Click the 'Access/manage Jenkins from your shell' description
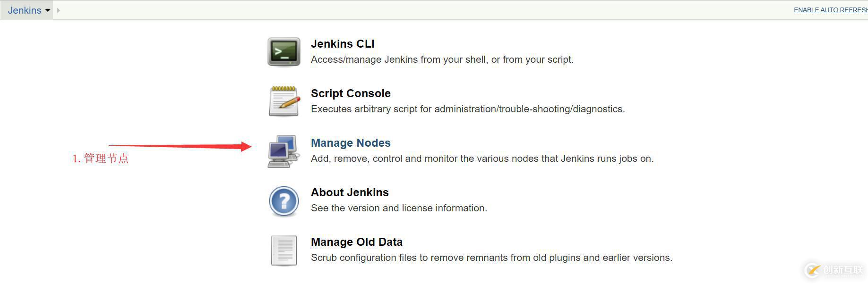The height and width of the screenshot is (284, 868). click(x=442, y=59)
